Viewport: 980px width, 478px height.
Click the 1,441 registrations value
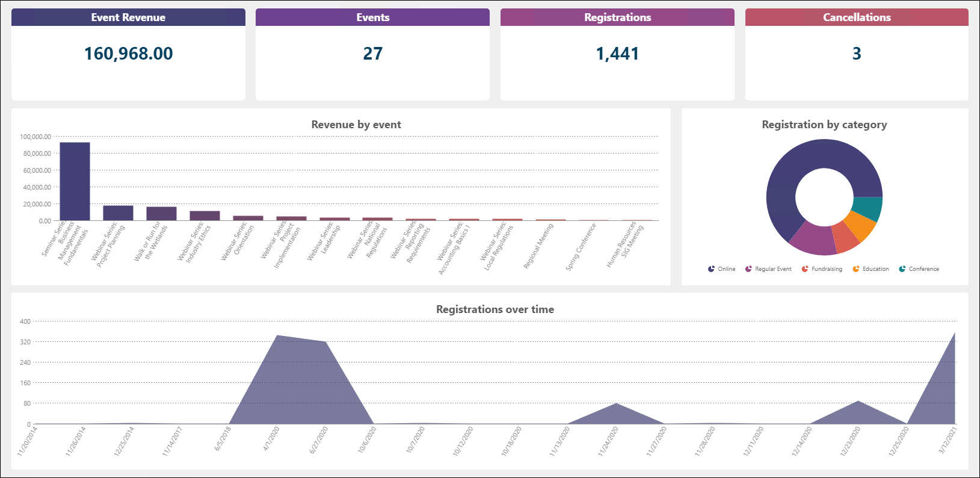point(617,54)
